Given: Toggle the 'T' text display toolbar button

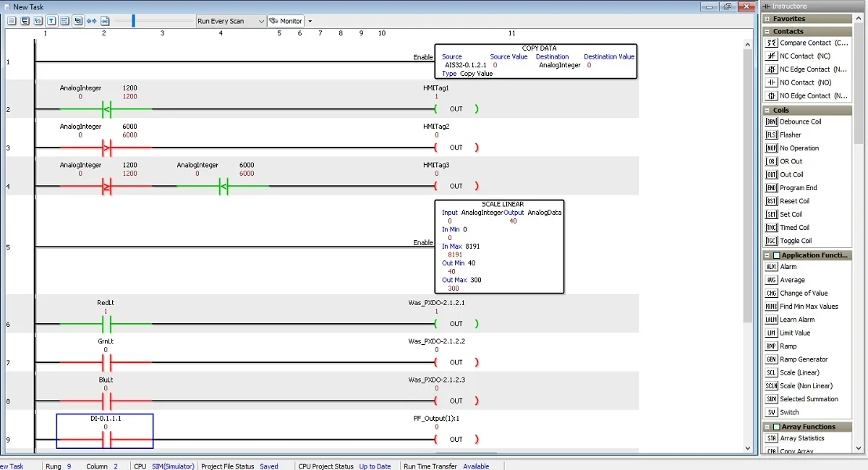Looking at the screenshot, I should coord(51,21).
